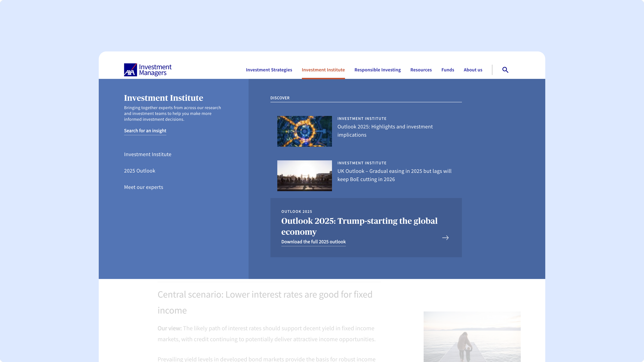Click the DISCOVER section label

coord(280,98)
